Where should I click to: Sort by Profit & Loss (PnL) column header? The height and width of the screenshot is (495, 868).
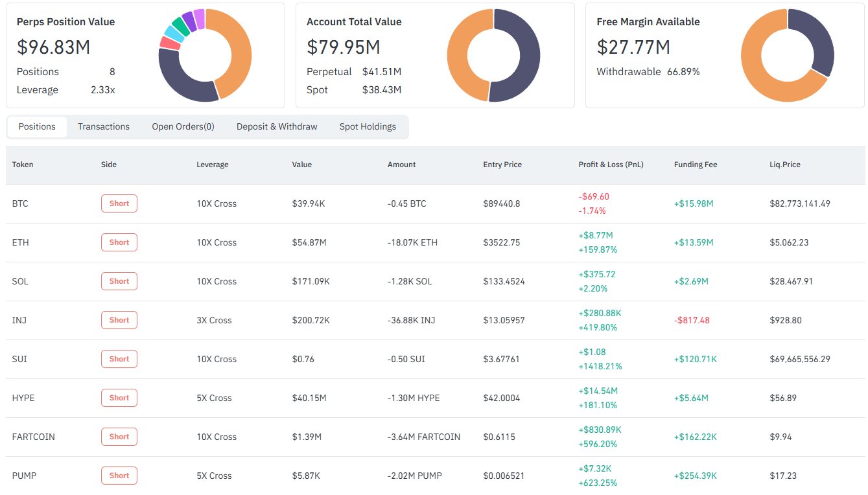click(x=611, y=165)
